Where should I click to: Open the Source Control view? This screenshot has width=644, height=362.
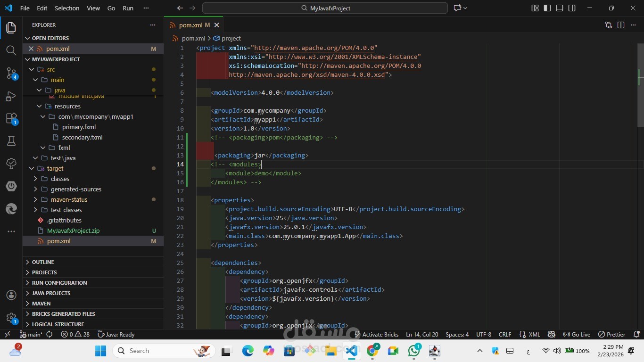11,73
